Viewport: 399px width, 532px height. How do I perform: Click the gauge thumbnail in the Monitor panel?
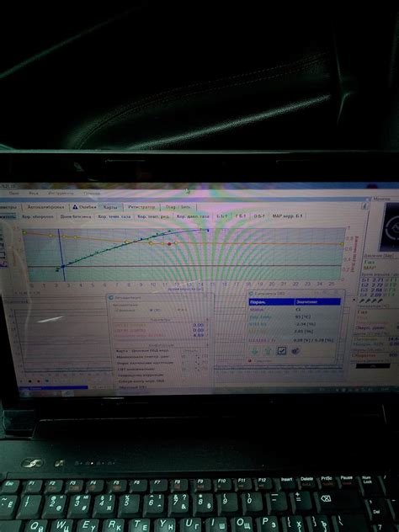(x=391, y=226)
